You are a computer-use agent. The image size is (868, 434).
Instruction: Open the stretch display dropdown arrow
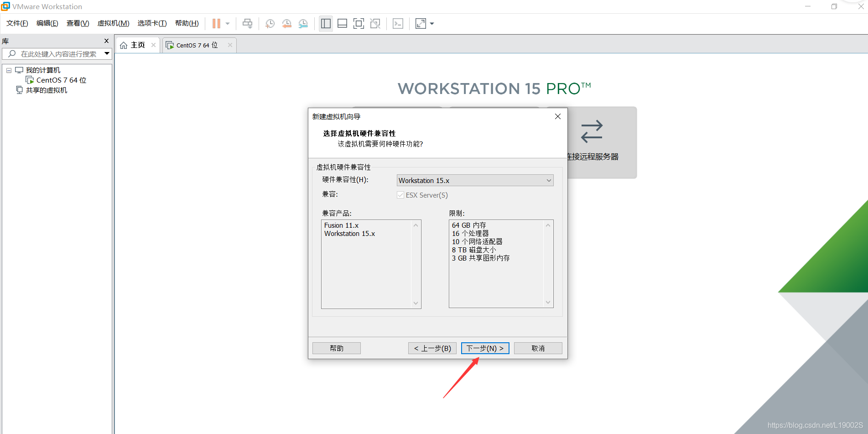432,24
